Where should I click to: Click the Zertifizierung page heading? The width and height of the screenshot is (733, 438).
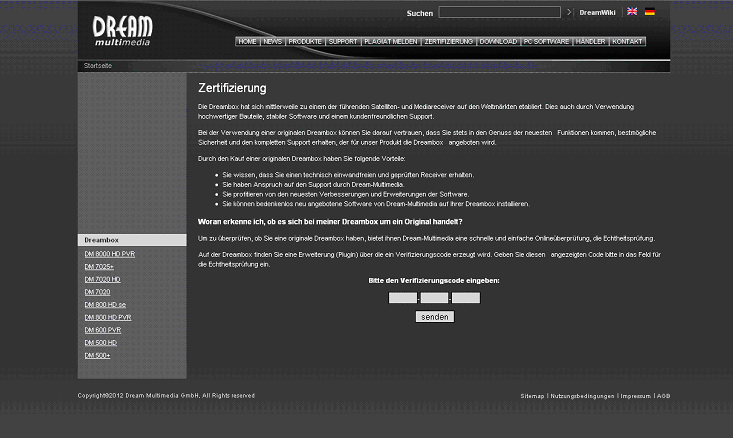232,88
